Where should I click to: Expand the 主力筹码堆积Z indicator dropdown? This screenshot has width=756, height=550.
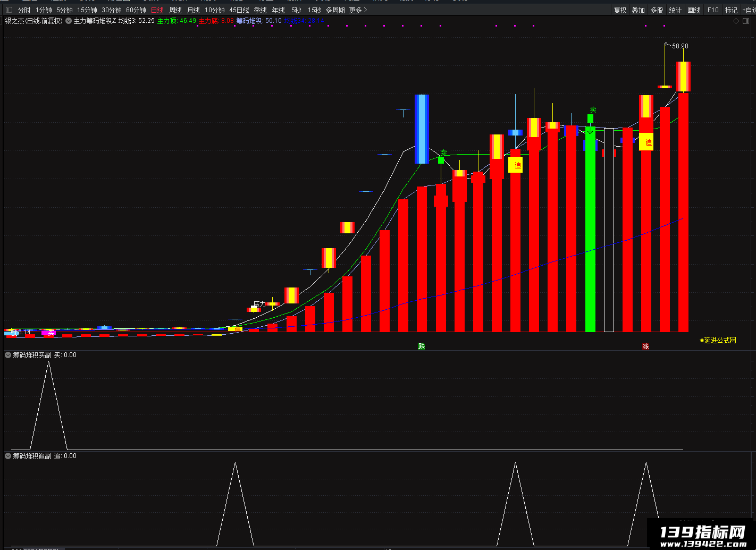point(69,21)
